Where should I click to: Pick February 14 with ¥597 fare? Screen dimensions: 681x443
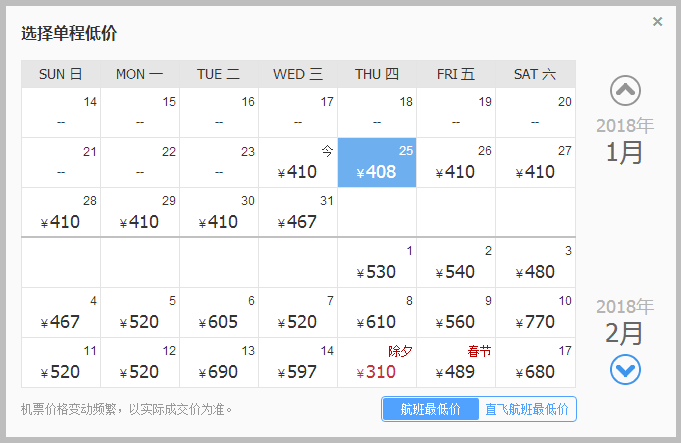click(x=298, y=362)
